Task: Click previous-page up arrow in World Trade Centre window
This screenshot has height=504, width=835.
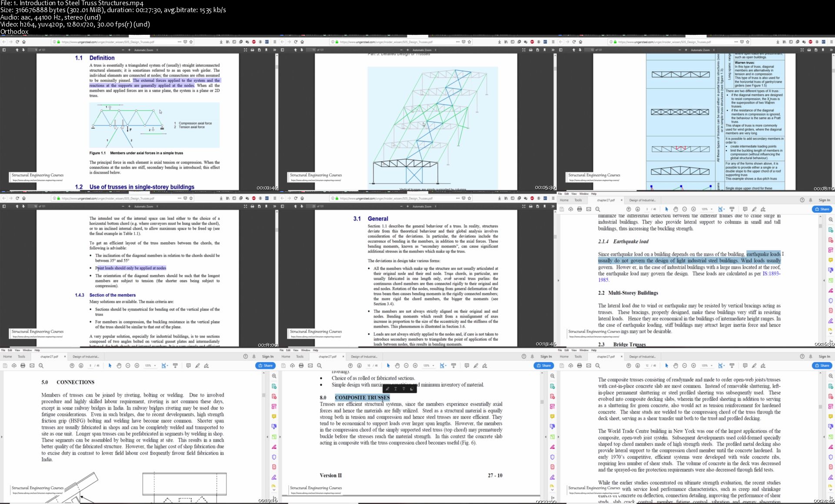Action: pyautogui.click(x=628, y=365)
